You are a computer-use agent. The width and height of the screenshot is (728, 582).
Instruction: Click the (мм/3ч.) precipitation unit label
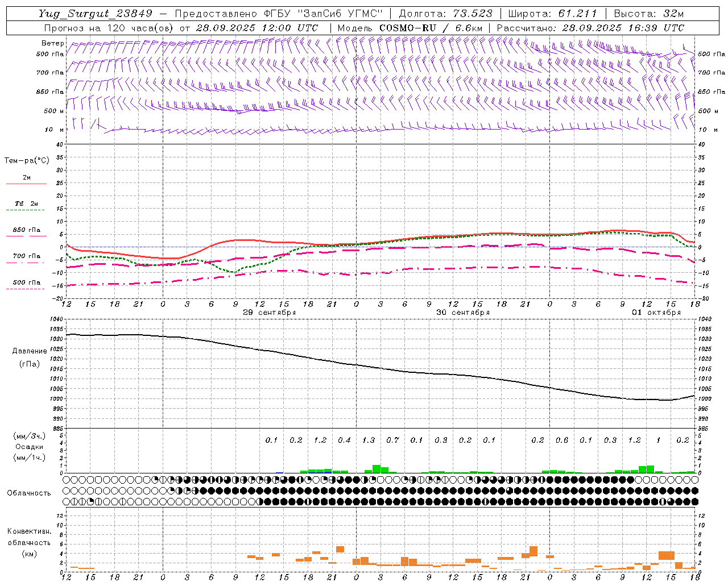(29, 436)
